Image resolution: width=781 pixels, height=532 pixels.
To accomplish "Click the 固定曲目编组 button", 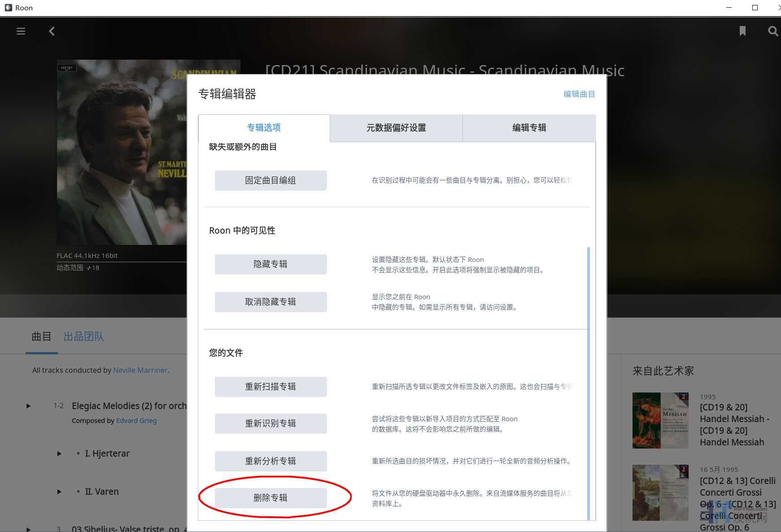I will tap(271, 180).
